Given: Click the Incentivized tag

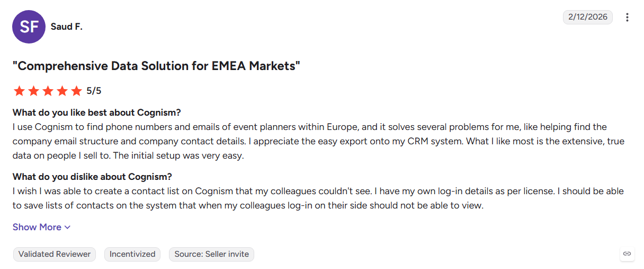Looking at the screenshot, I should tap(132, 254).
